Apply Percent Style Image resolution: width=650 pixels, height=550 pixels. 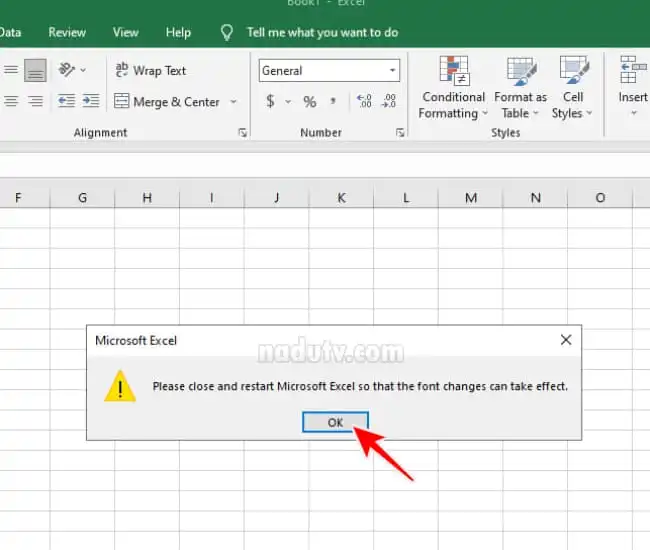coord(310,102)
